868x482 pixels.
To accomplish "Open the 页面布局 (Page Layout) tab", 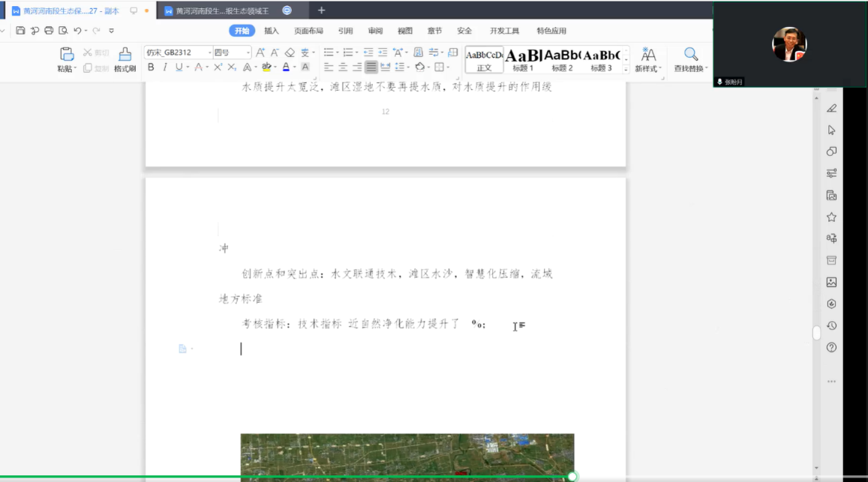I will (x=308, y=31).
